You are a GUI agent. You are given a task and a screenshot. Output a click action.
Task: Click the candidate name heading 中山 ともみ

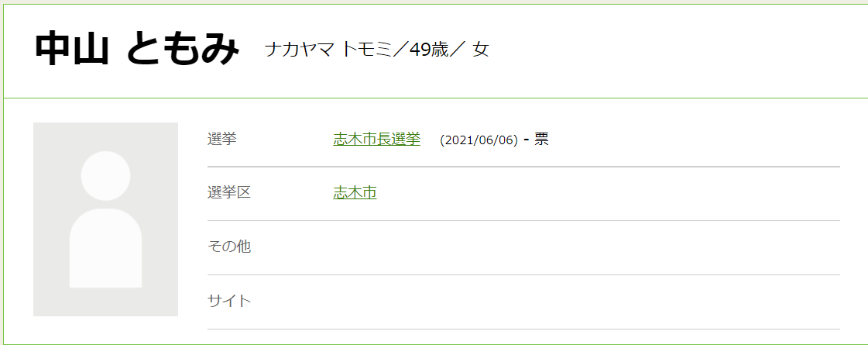[136, 50]
